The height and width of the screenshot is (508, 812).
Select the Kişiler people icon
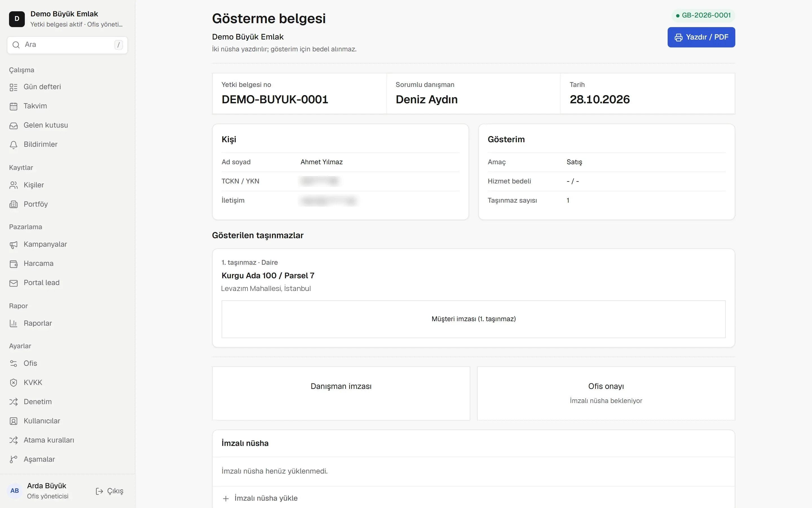[x=14, y=185]
